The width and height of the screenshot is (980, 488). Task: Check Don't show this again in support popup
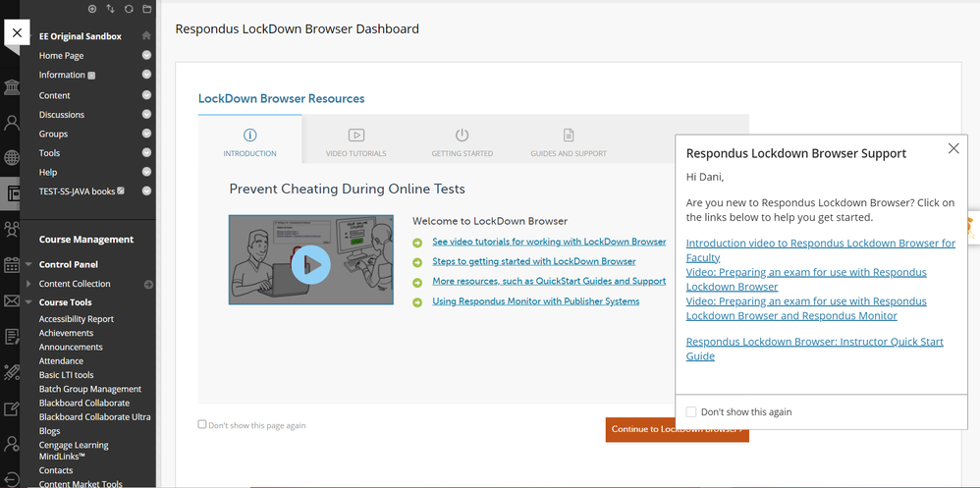[x=690, y=411]
